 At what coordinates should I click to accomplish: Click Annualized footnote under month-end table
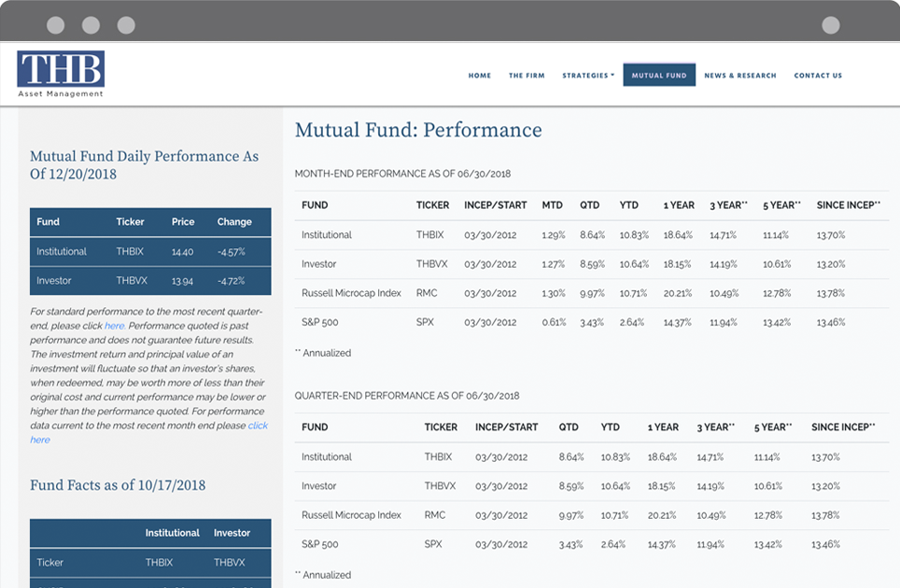323,353
